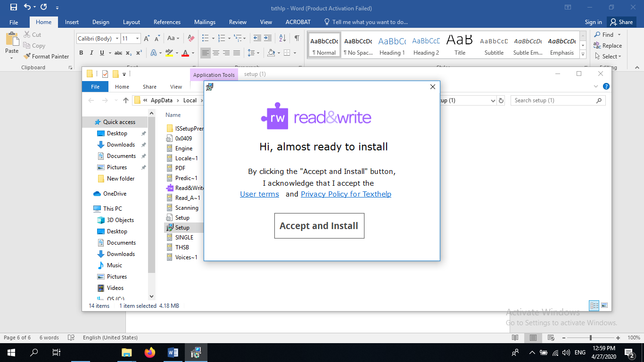Toggle Align Left in Word

coord(205,53)
